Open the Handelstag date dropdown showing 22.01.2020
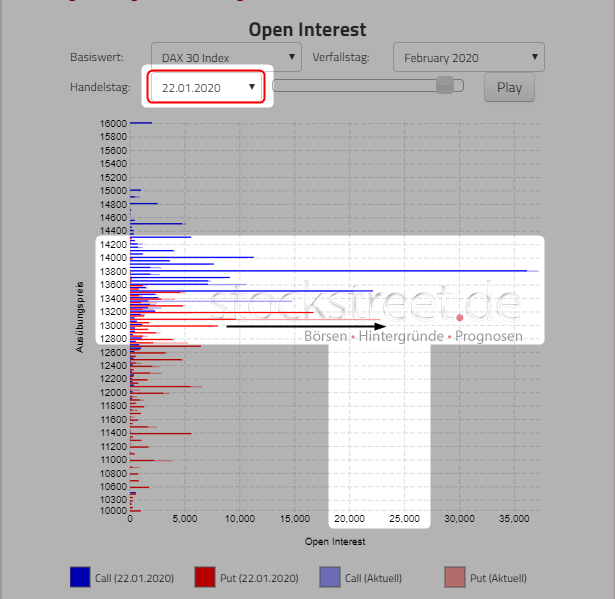Screen dimensions: 615x599 (x=208, y=87)
